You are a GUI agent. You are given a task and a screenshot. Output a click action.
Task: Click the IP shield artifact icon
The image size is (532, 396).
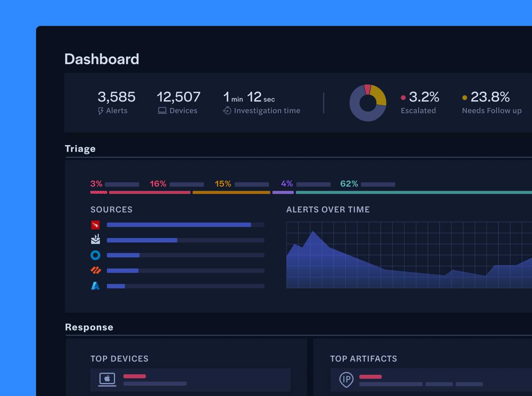point(346,379)
